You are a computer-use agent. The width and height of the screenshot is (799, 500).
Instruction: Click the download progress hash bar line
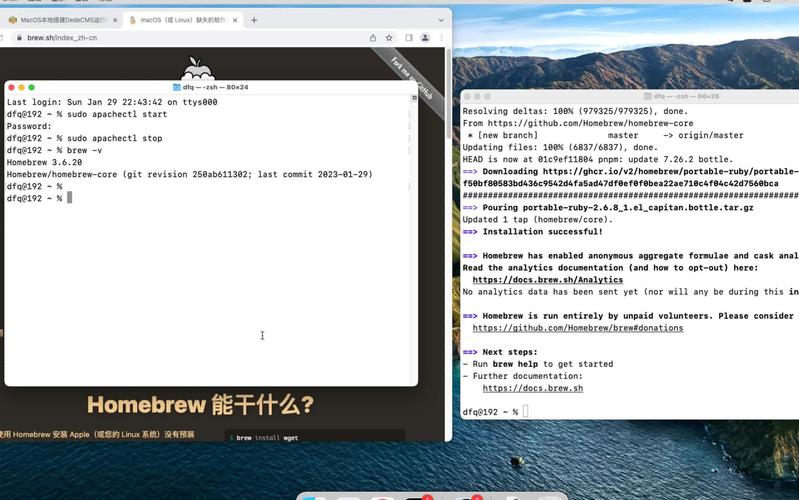tap(630, 196)
